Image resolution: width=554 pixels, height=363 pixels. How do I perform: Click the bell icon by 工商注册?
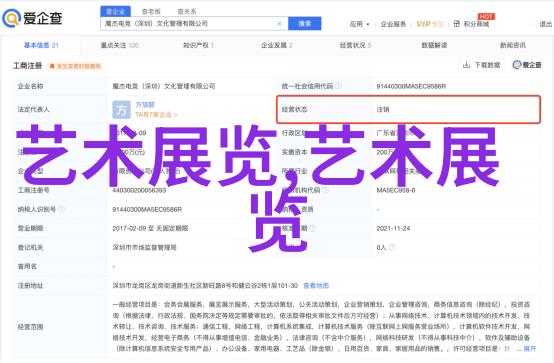[52, 66]
